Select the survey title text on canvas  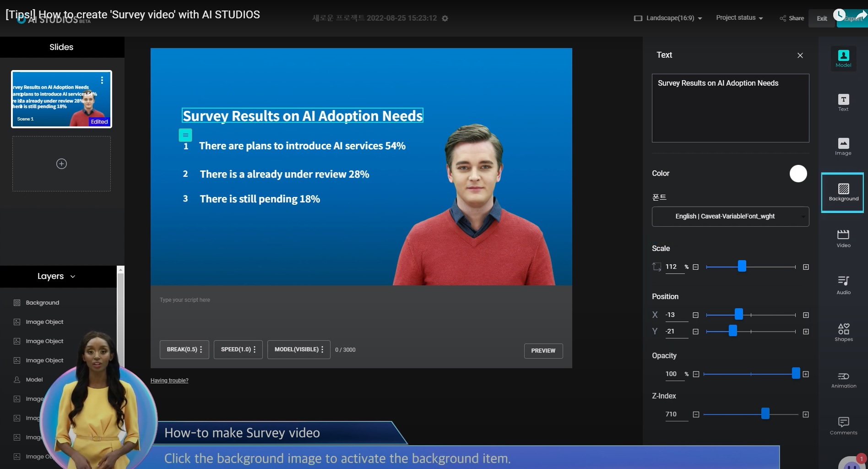(303, 116)
